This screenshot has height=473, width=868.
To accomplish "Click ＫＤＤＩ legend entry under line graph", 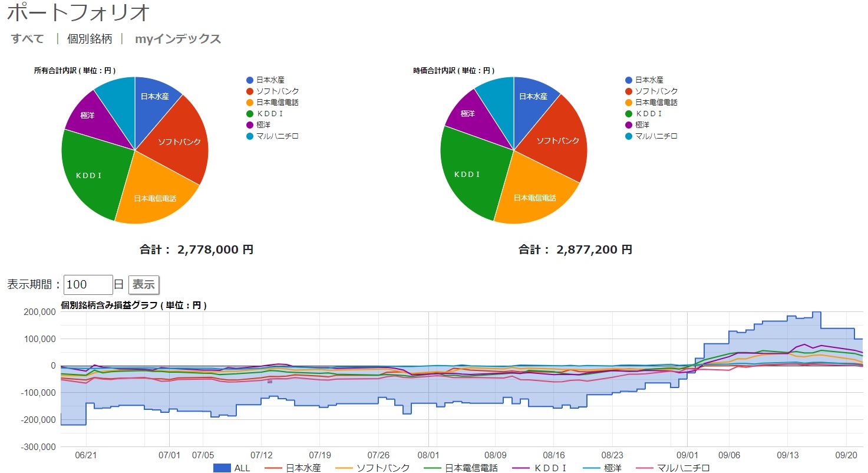I will (x=540, y=468).
